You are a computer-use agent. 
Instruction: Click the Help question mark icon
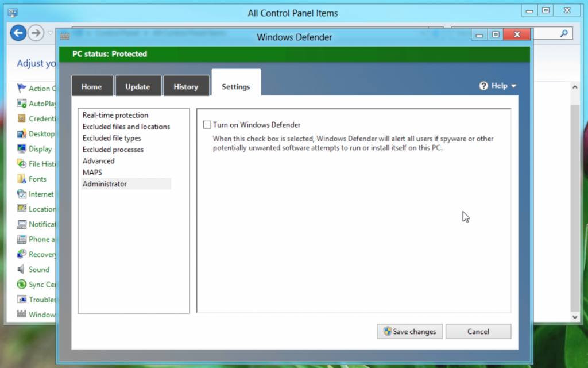coord(483,86)
